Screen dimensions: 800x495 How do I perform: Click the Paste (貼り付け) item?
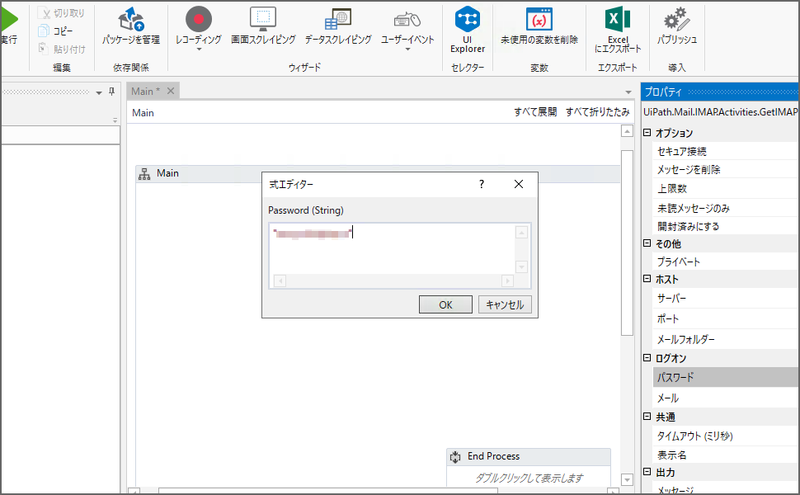62,49
